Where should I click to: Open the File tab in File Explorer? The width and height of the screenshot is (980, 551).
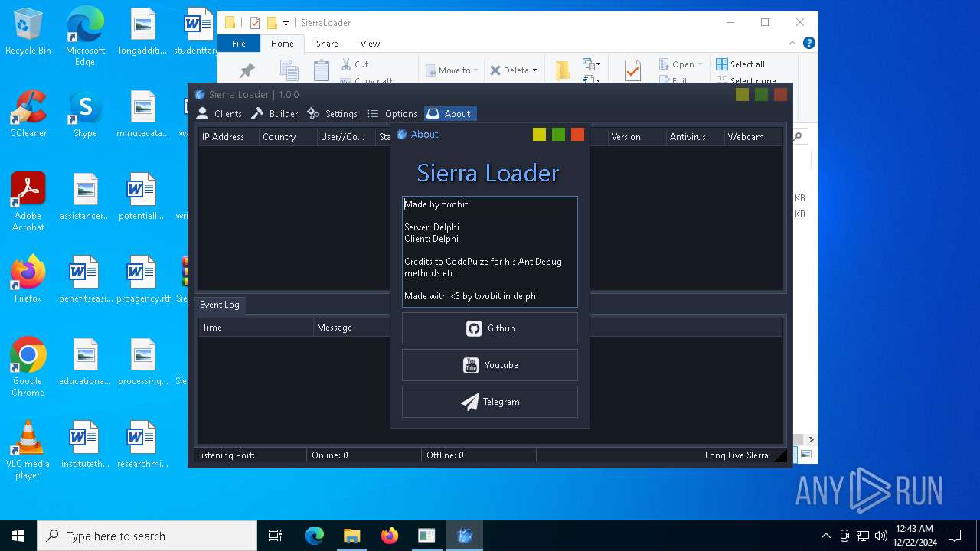coord(239,44)
